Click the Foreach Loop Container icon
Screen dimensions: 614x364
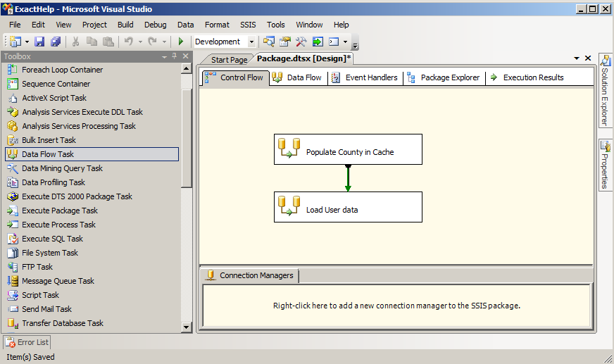[x=13, y=70]
